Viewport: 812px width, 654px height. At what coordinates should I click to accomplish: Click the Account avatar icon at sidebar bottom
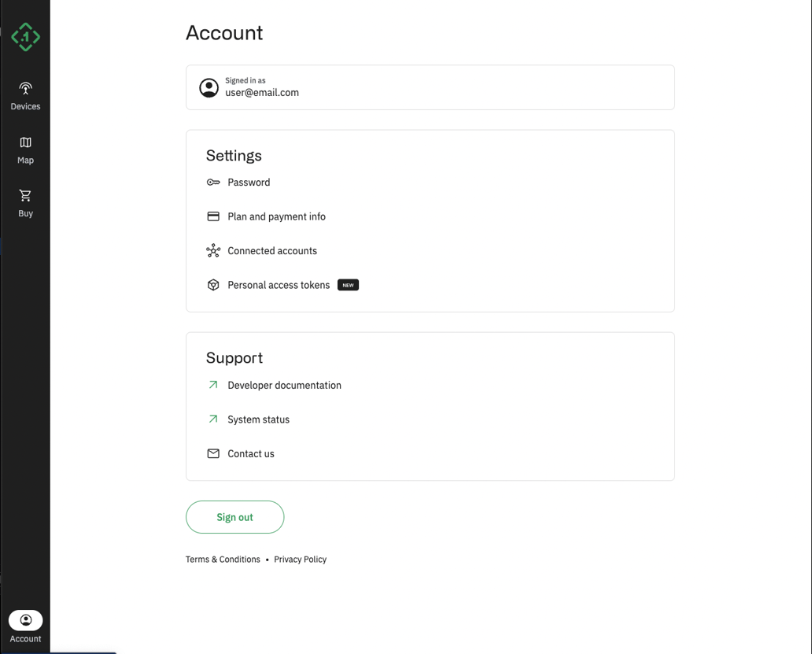25,620
